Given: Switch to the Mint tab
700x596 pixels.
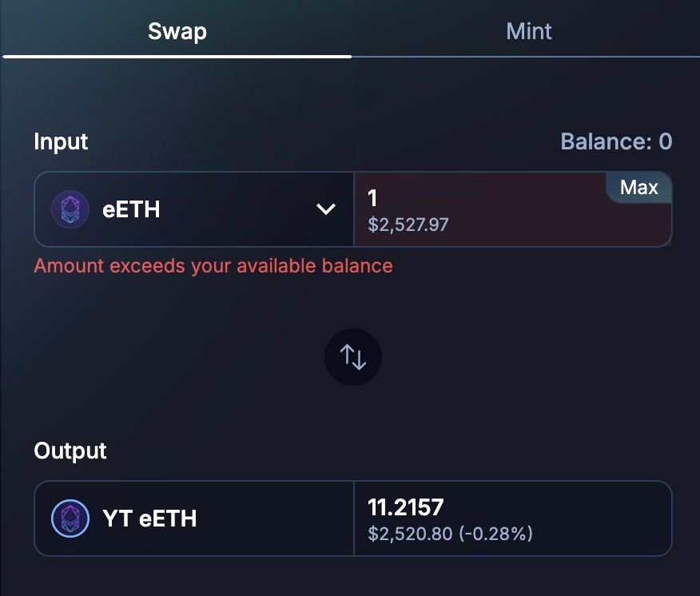Looking at the screenshot, I should (x=529, y=32).
